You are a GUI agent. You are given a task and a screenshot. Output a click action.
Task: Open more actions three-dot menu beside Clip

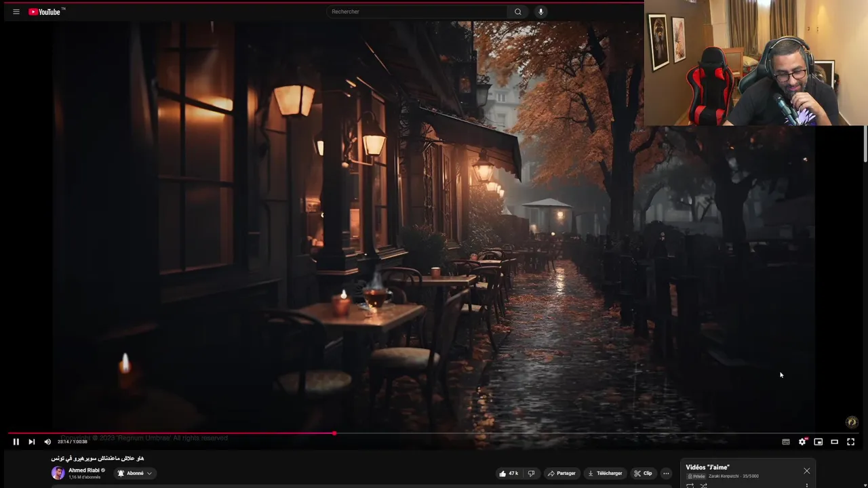[x=666, y=473]
